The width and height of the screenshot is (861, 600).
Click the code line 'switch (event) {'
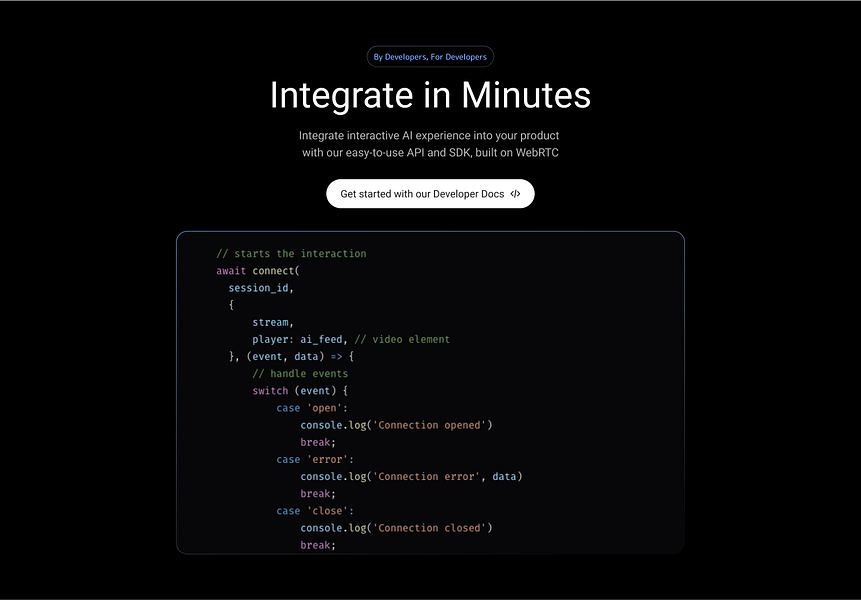click(300, 390)
